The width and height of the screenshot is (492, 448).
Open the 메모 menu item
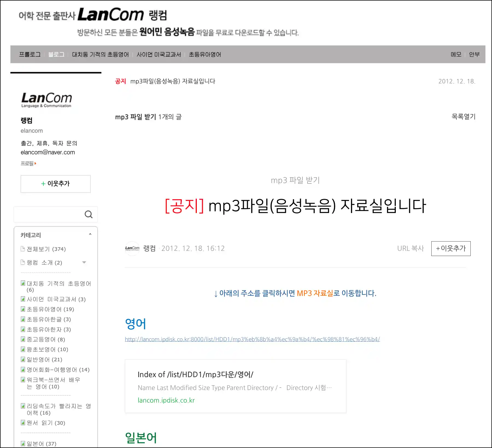click(x=456, y=54)
